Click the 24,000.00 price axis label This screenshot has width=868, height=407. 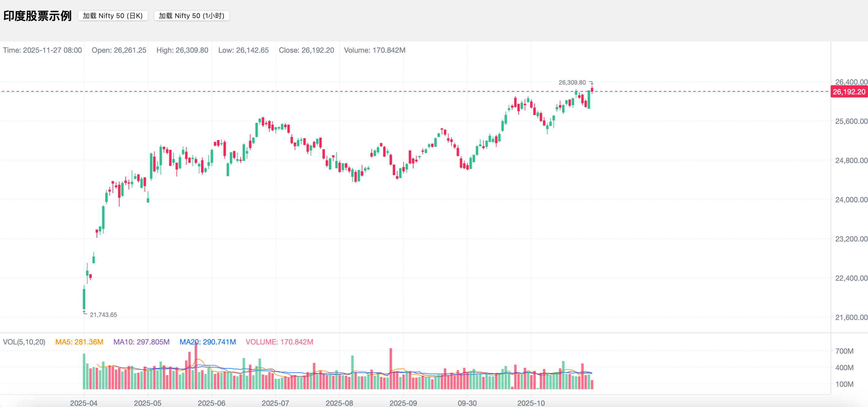(851, 200)
